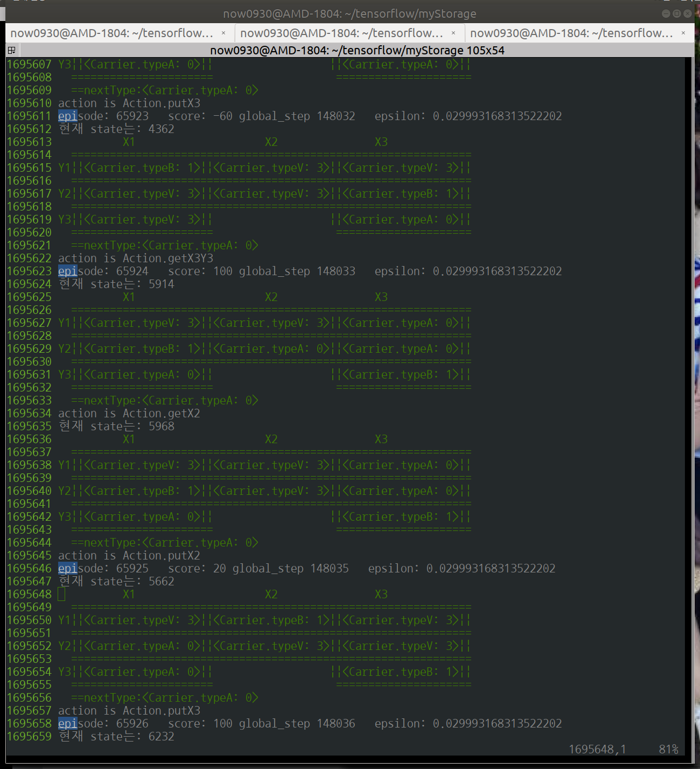Image resolution: width=700 pixels, height=769 pixels.
Task: Close the Terminator window
Action: point(688,13)
